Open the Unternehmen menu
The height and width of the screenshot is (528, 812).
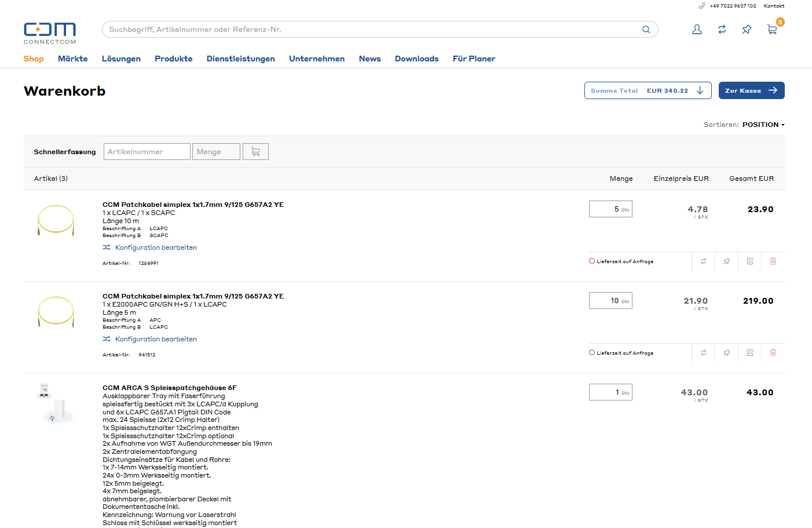click(x=317, y=59)
